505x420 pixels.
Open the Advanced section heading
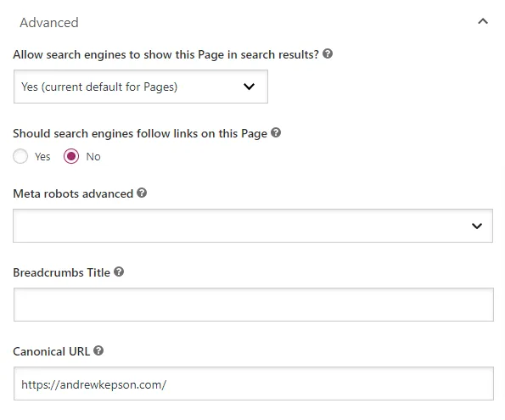[49, 23]
